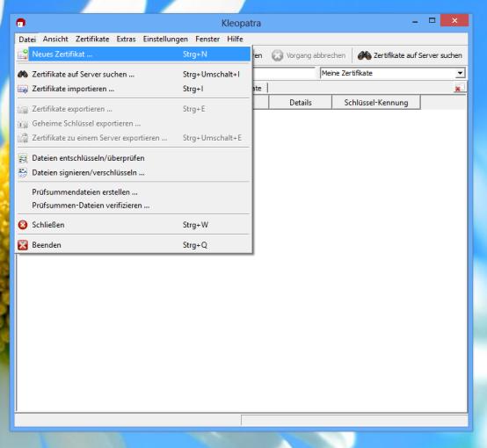Open the Meine Zertifikate dropdown arrow
487x448 pixels.
(460, 73)
